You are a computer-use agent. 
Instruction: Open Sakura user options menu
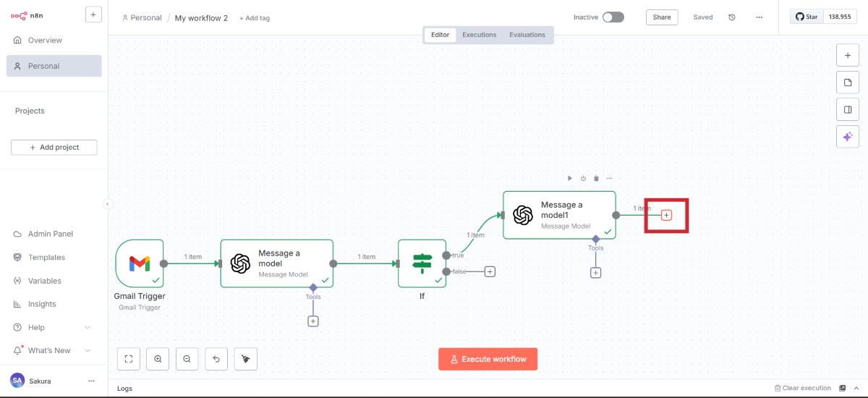[x=91, y=381]
